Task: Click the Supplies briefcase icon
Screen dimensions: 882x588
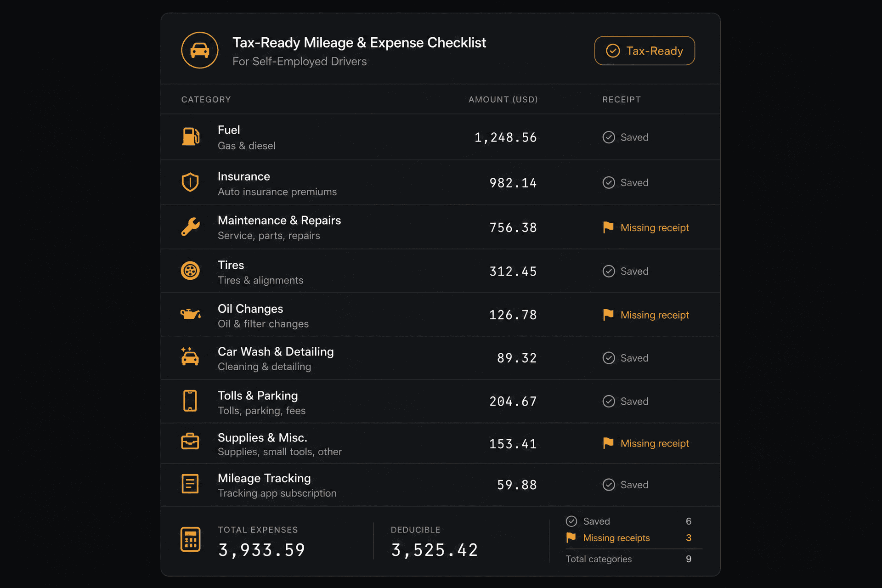Action: (x=190, y=442)
